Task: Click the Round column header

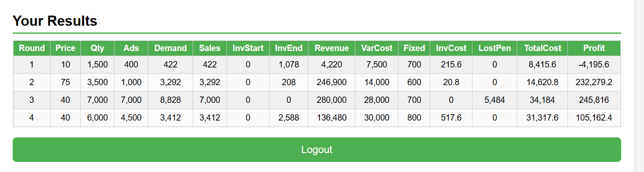Action: pos(32,48)
